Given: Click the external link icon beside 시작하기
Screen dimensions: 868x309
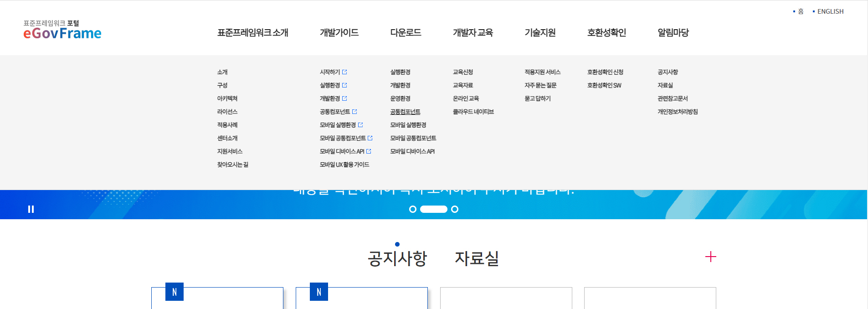Looking at the screenshot, I should pos(344,72).
